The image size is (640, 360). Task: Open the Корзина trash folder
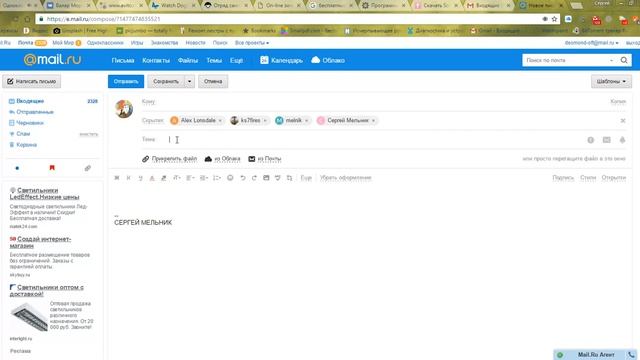(x=27, y=145)
